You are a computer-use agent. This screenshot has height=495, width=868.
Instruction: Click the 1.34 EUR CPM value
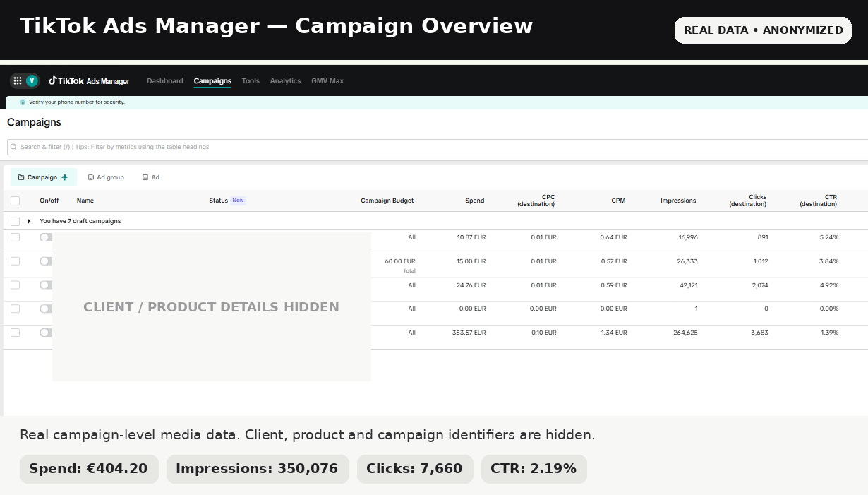(614, 333)
